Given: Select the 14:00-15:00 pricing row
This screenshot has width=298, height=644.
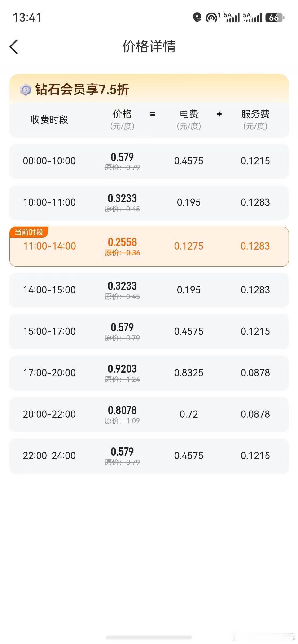Looking at the screenshot, I should point(149,290).
